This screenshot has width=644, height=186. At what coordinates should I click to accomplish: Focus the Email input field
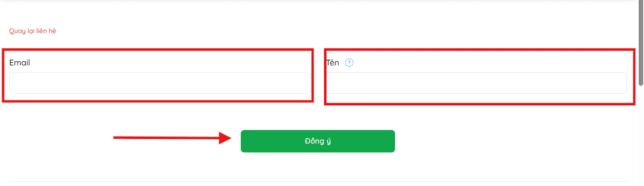(x=160, y=83)
